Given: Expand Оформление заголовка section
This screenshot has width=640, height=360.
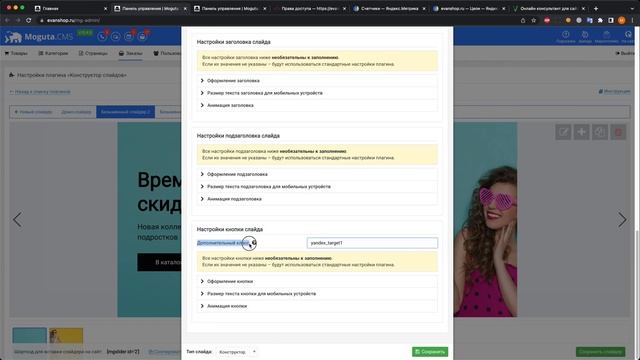Looking at the screenshot, I should click(317, 81).
